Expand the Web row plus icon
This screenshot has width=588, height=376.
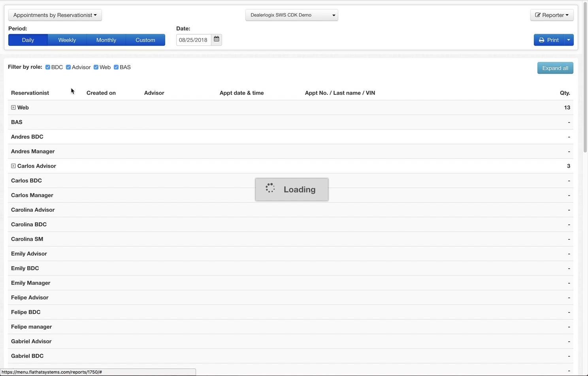(x=13, y=107)
